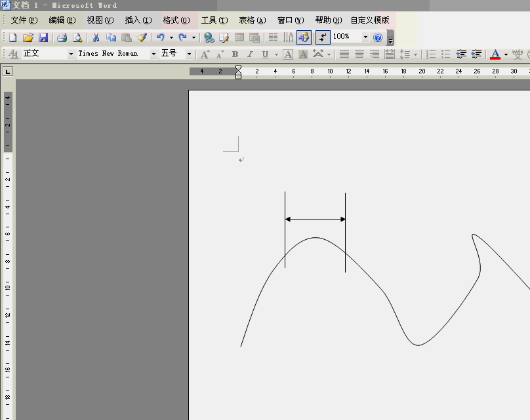Viewport: 530px width, 420px height.
Task: Open phonetic guide (wén) tool
Action: point(518,54)
